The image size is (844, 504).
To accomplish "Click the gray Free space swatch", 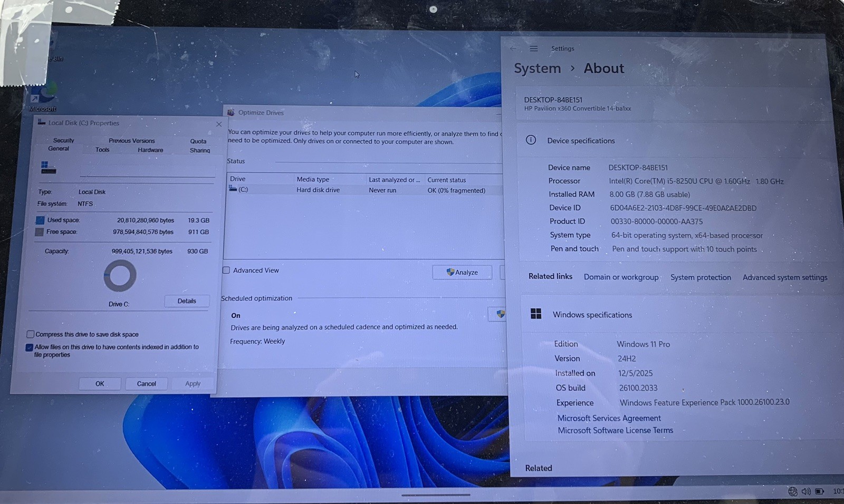I will click(x=40, y=231).
